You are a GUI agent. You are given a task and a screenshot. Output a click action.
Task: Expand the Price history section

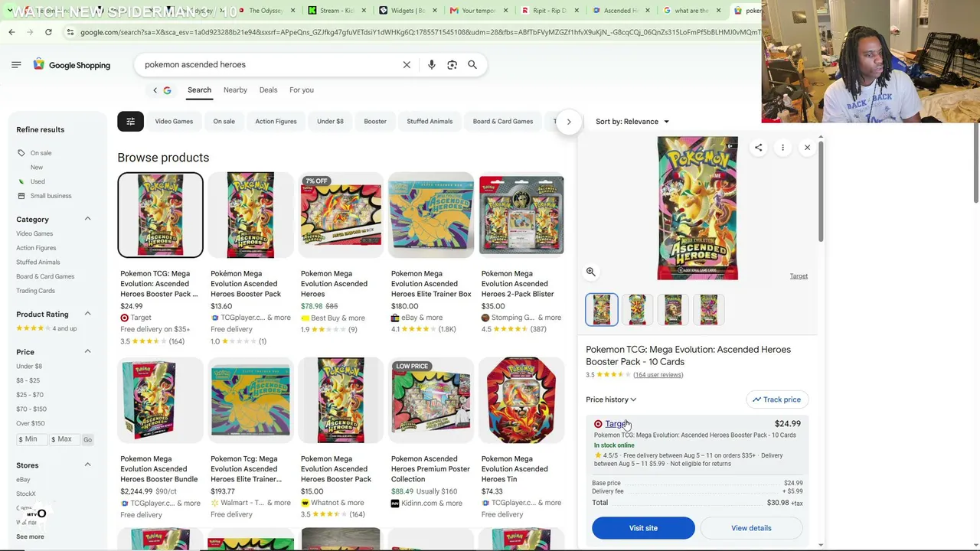(611, 399)
